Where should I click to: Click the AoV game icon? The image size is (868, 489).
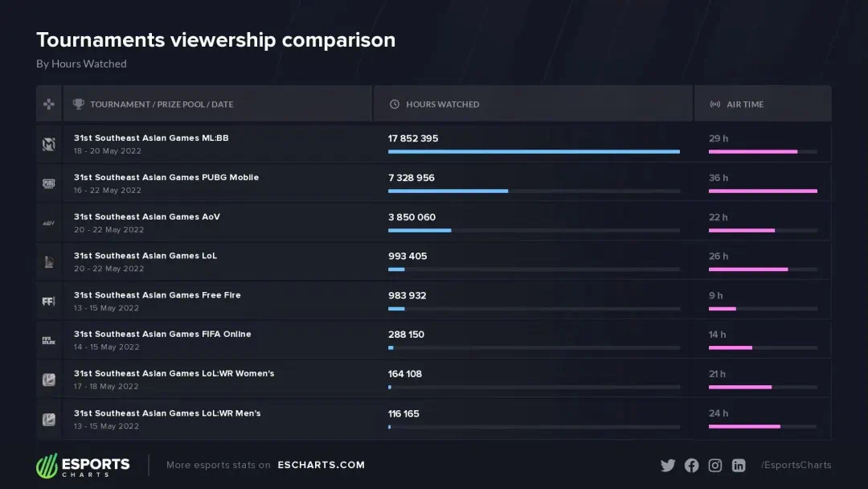[49, 223]
